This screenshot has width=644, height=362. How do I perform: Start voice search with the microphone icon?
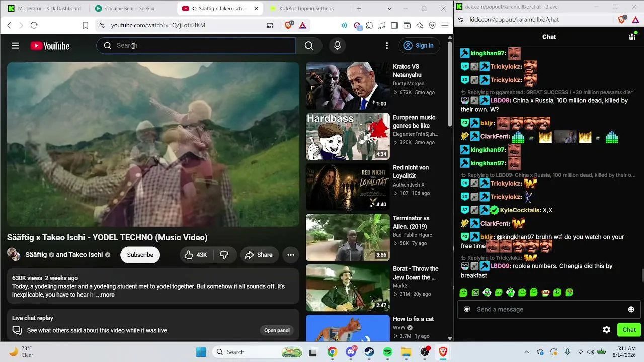pos(338,46)
